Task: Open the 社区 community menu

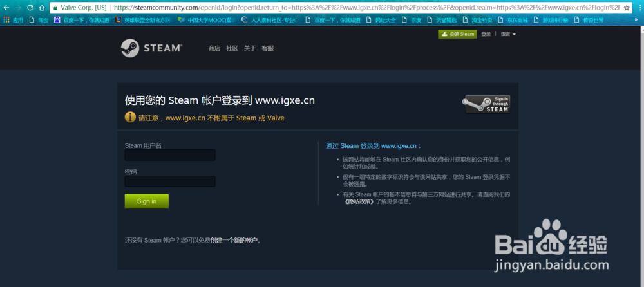Action: [x=232, y=48]
